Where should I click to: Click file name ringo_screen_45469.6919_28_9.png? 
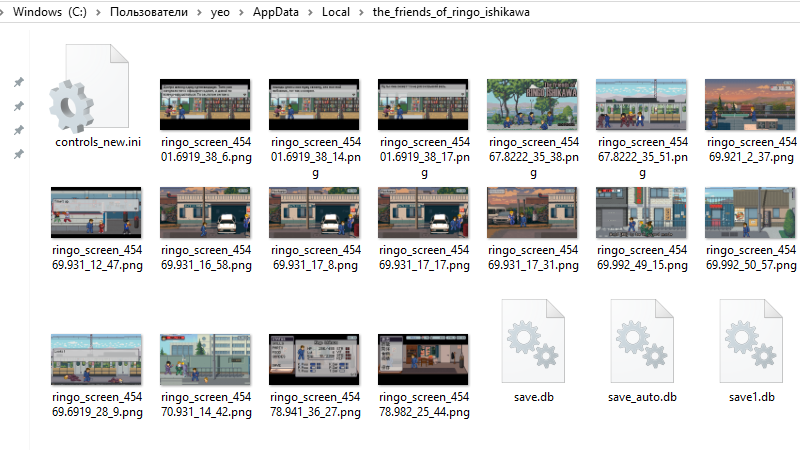[x=97, y=405]
